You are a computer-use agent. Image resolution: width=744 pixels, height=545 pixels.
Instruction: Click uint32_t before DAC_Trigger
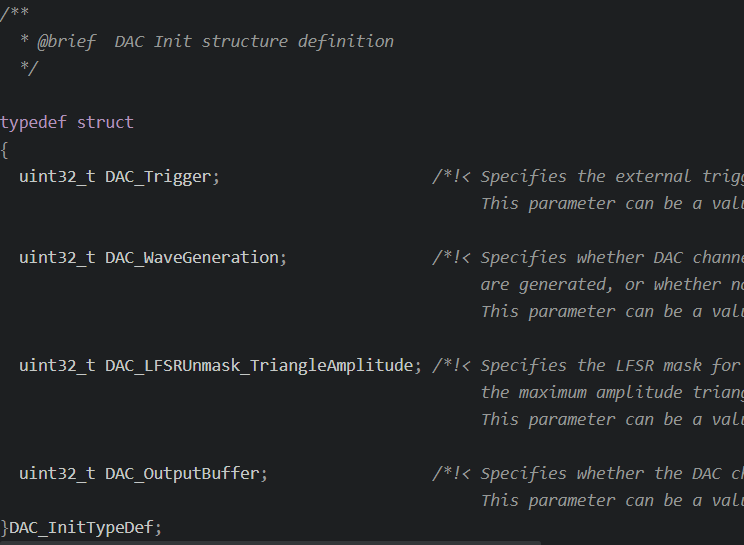click(57, 177)
